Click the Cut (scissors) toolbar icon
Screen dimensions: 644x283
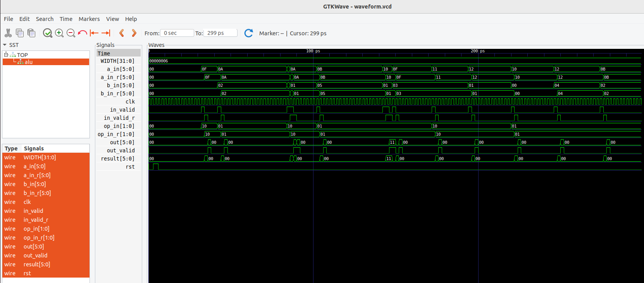[8, 33]
